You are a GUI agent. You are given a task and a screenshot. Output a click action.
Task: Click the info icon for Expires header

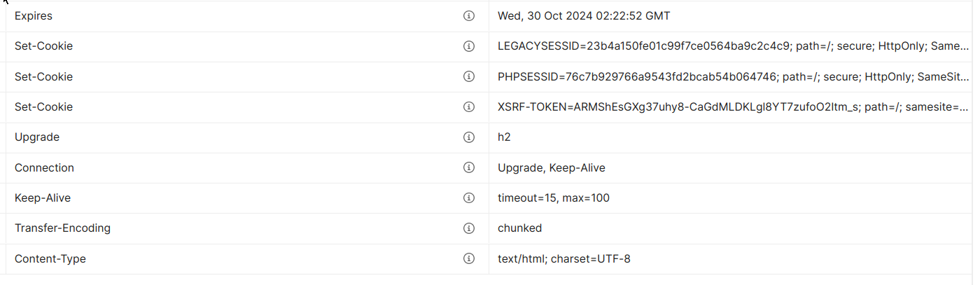pos(469,16)
